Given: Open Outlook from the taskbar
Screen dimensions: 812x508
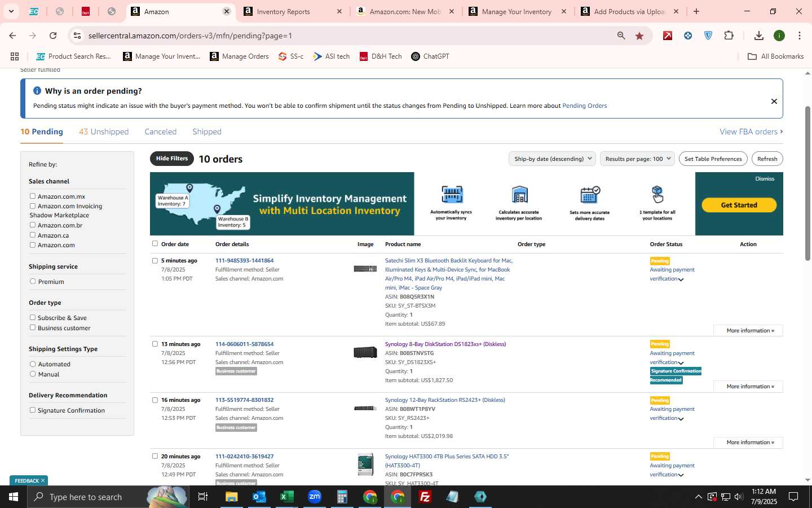Looking at the screenshot, I should (x=259, y=497).
